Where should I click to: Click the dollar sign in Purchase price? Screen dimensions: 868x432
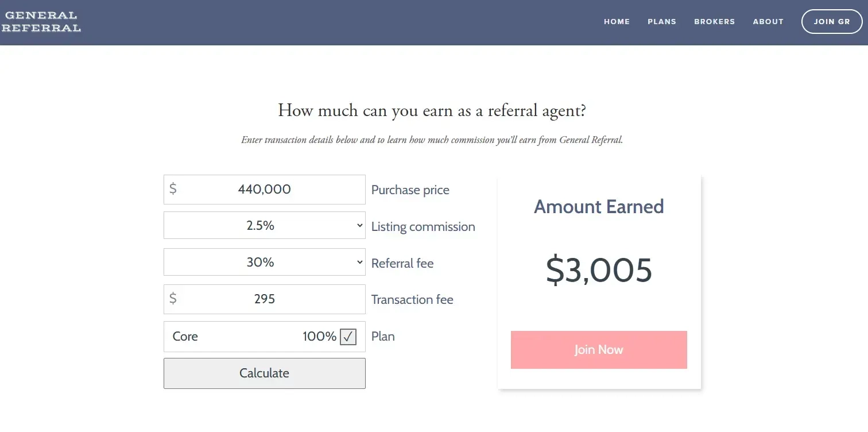pyautogui.click(x=173, y=189)
